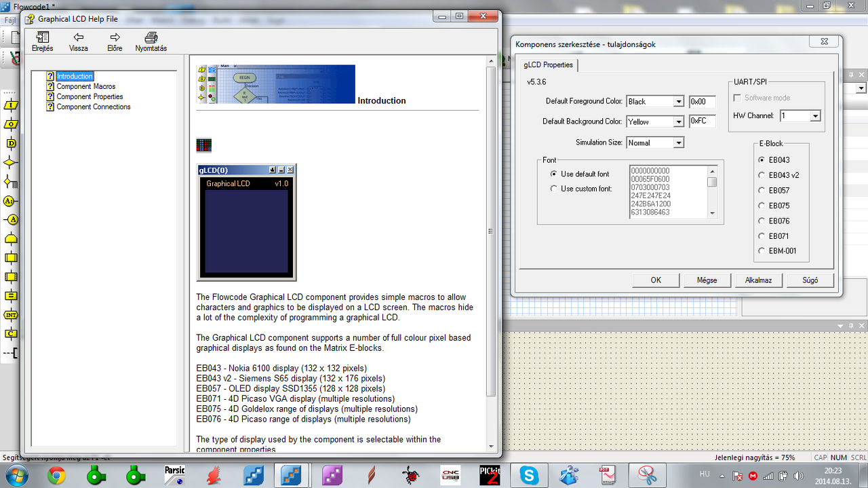Viewport: 868px width, 488px height.
Task: Open CNC USB from the taskbar
Action: pos(450,476)
